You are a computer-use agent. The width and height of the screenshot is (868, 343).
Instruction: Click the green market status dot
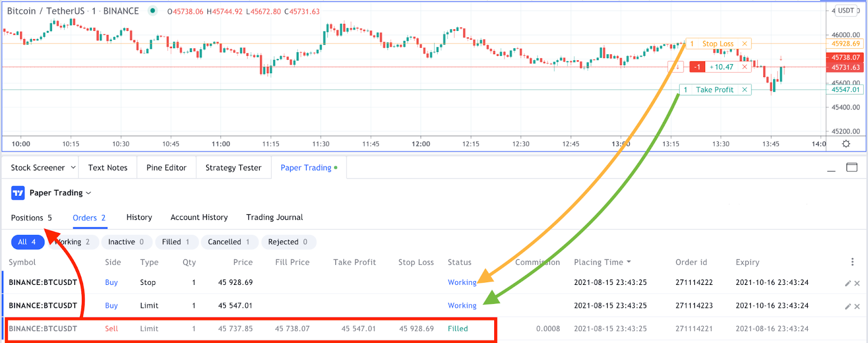click(153, 10)
